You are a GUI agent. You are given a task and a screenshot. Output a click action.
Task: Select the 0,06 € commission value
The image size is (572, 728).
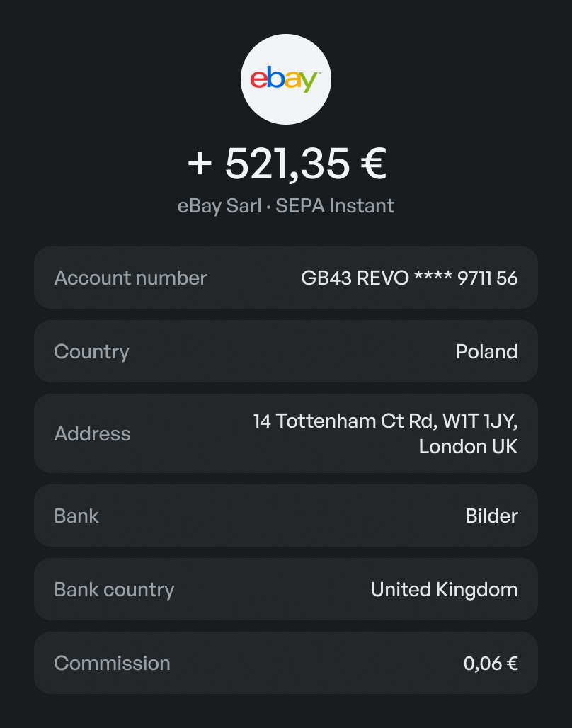491,663
